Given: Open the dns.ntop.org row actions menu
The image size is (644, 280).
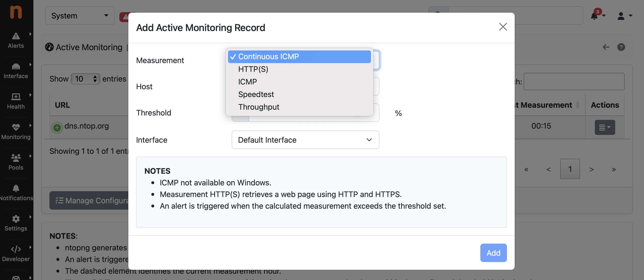Looking at the screenshot, I should [x=605, y=127].
